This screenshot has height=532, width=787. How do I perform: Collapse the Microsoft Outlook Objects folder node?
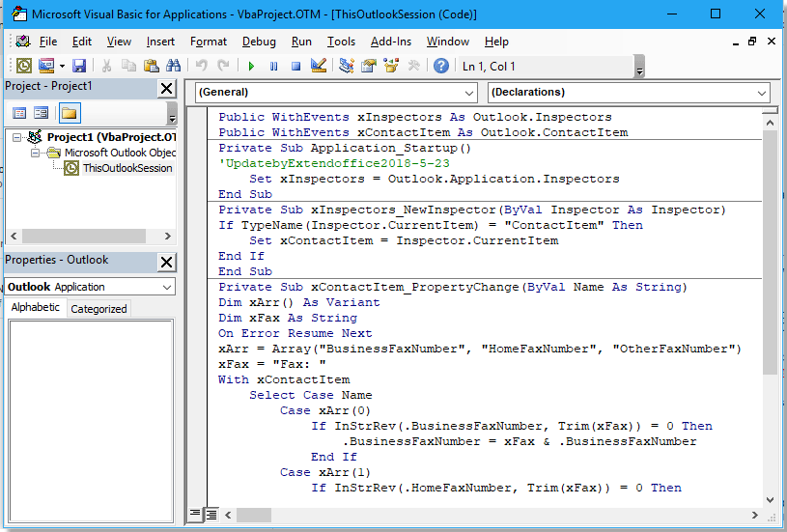[35, 153]
